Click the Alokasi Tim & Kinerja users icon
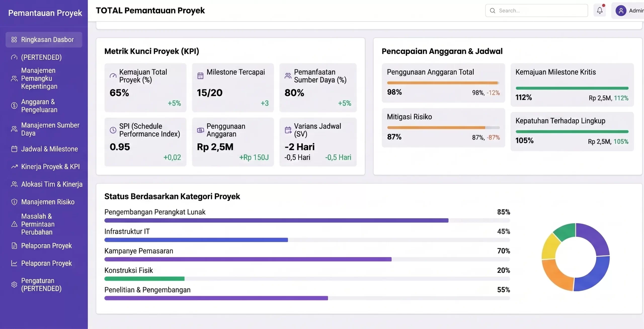 (x=14, y=184)
